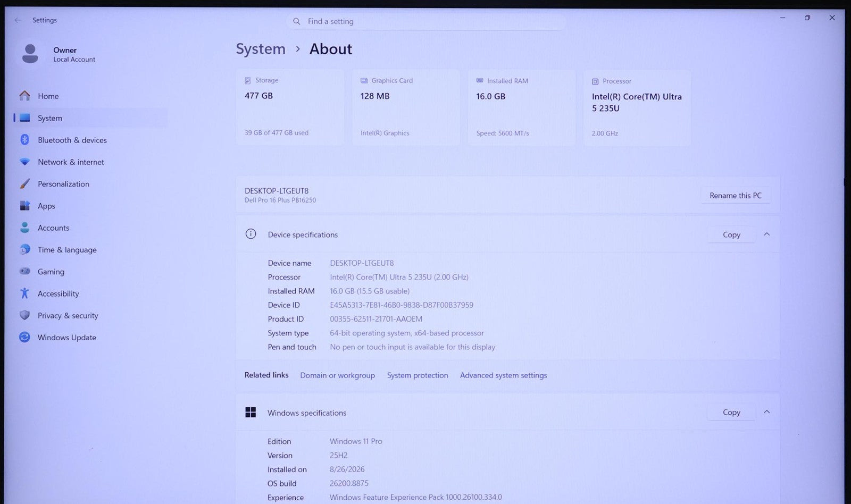
Task: Click the Installed RAM value 16.0 GB (15.5 GB usable)
Action: 370,291
